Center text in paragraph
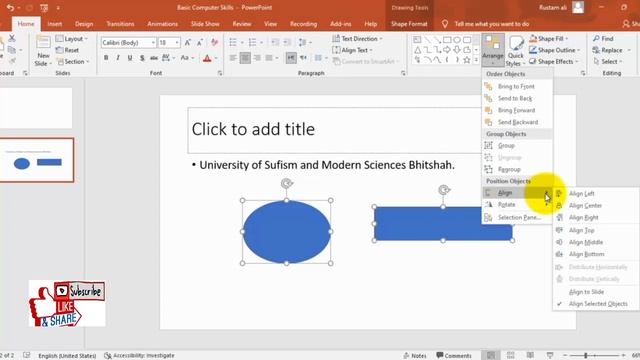 tap(245, 58)
